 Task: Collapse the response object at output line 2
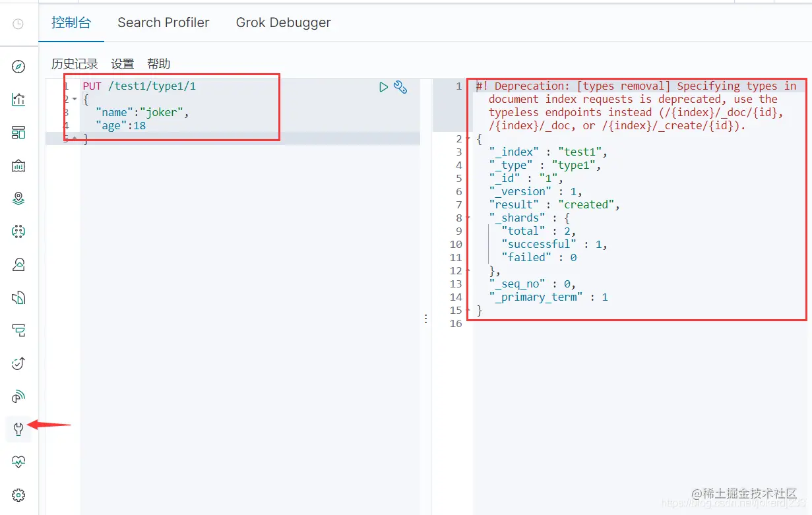468,139
